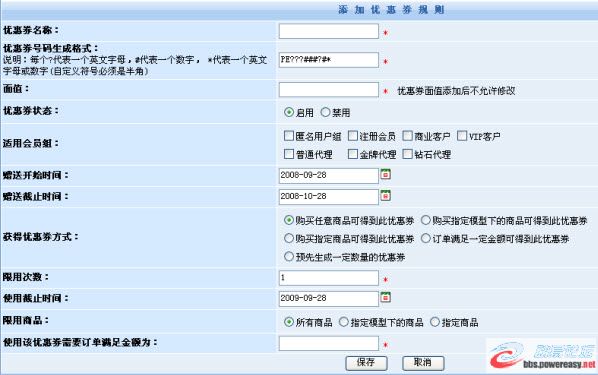Click the 优惠券面值添加后不允许修改 note text

tap(456, 91)
